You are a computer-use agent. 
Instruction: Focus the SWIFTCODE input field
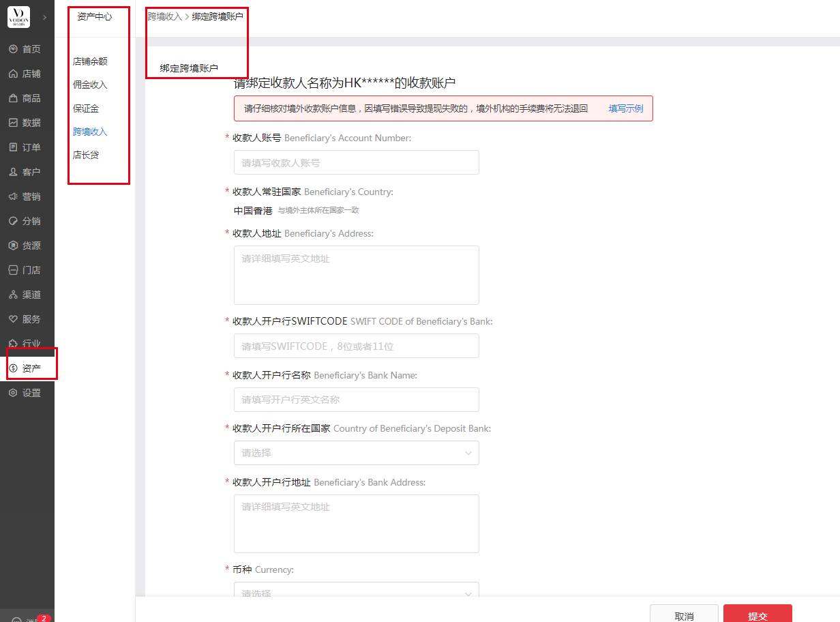click(x=356, y=346)
